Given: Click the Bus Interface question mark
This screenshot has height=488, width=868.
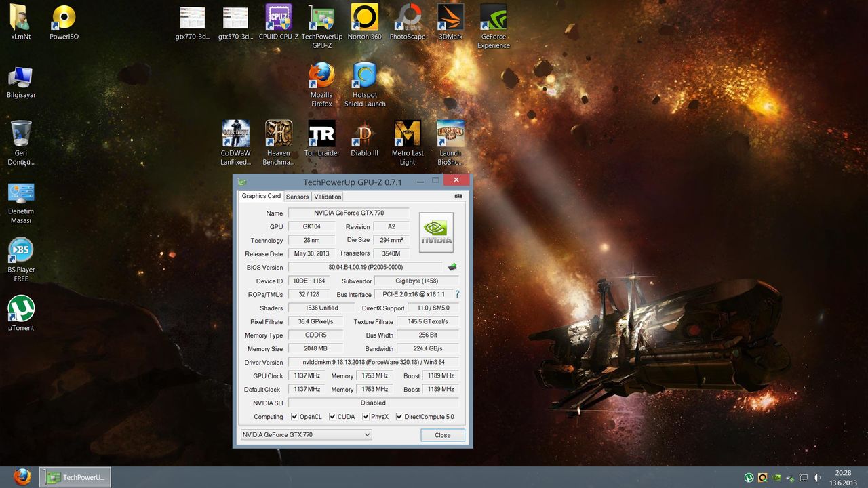Looking at the screenshot, I should click(x=457, y=294).
